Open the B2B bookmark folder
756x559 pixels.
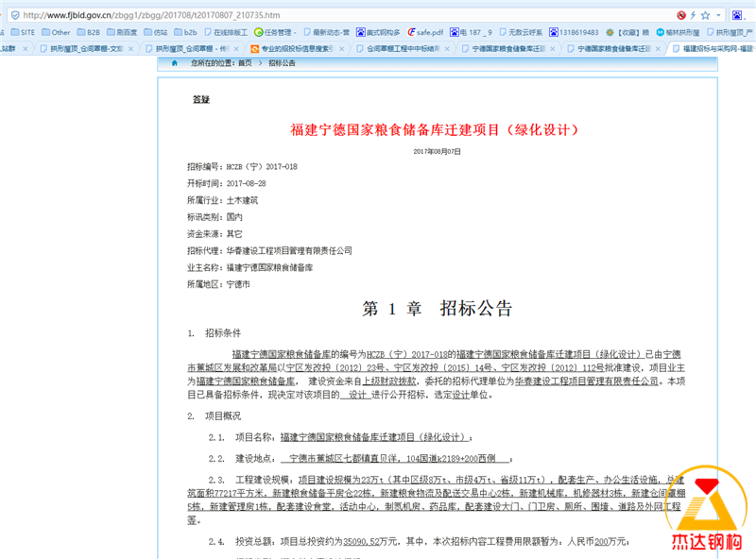pyautogui.click(x=89, y=32)
